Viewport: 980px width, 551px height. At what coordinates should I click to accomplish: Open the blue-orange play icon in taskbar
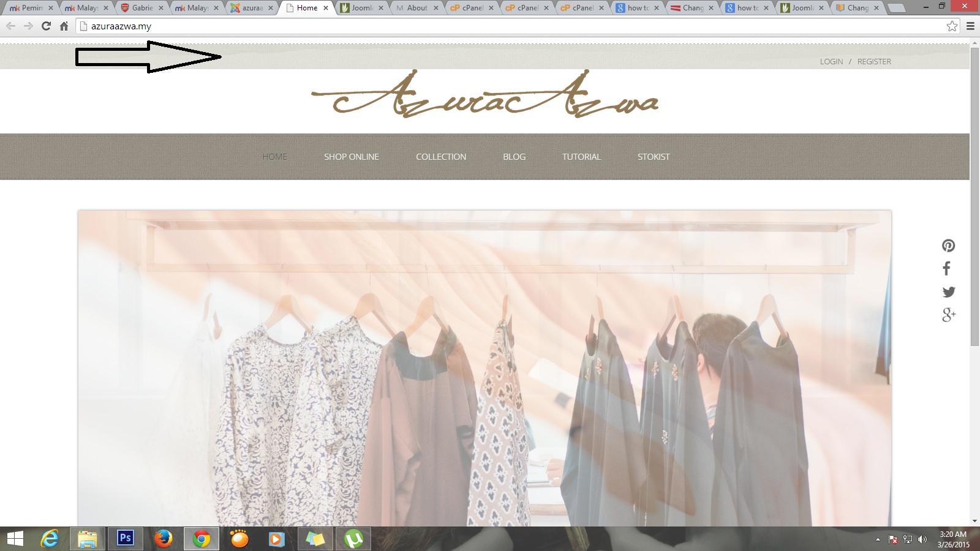[276, 539]
